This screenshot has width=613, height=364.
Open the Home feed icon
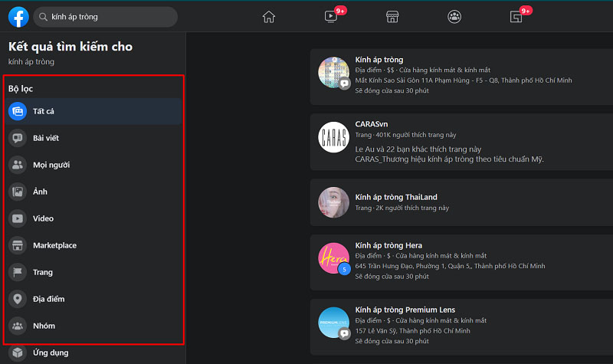coord(268,17)
